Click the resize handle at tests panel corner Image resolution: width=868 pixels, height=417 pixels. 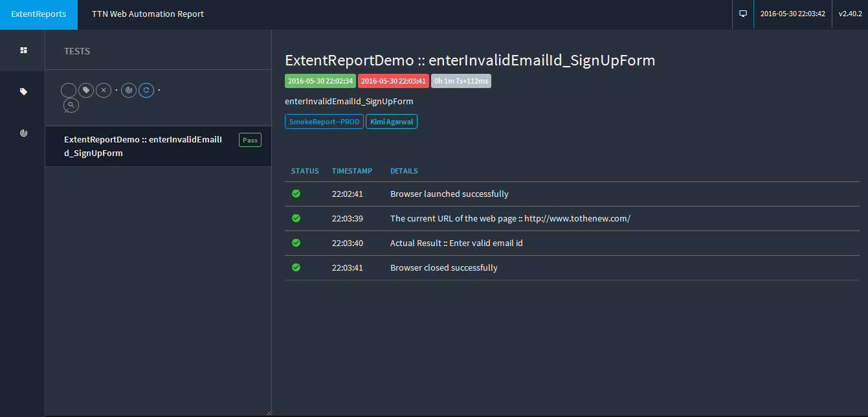[268, 412]
